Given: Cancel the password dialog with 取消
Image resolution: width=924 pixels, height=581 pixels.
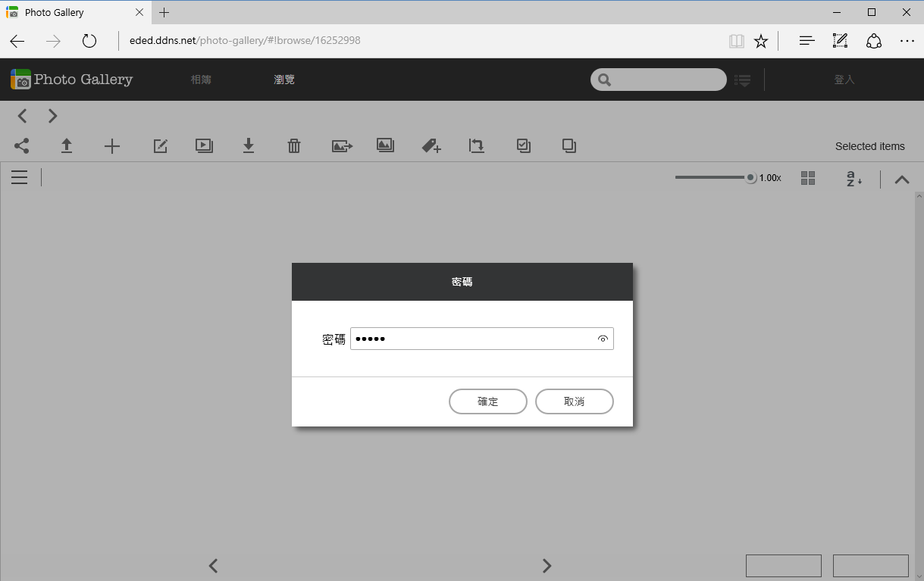Looking at the screenshot, I should 575,401.
